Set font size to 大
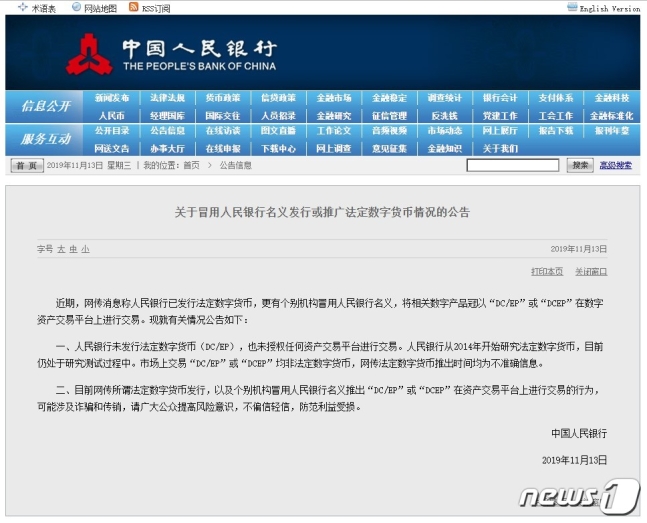The image size is (647, 523). pyautogui.click(x=61, y=249)
